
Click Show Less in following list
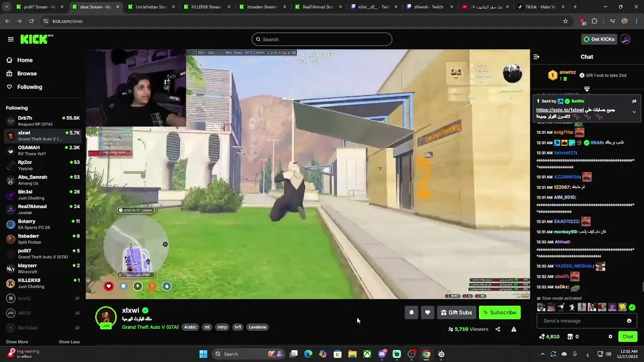pyautogui.click(x=69, y=342)
